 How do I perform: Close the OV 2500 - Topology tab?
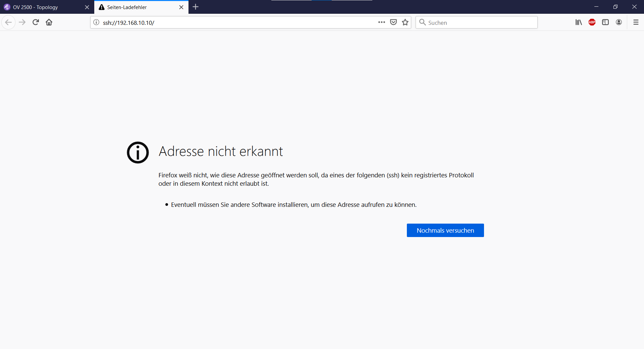coord(87,7)
